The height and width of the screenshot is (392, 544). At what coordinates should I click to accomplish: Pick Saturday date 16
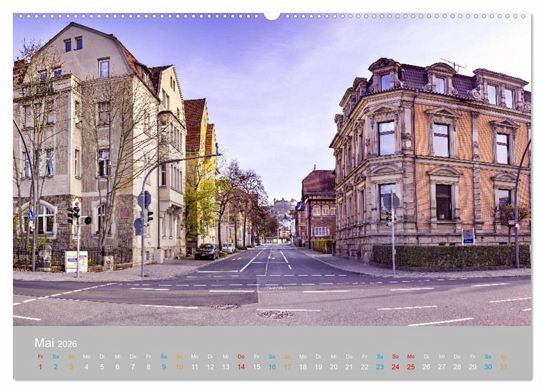[272, 367]
